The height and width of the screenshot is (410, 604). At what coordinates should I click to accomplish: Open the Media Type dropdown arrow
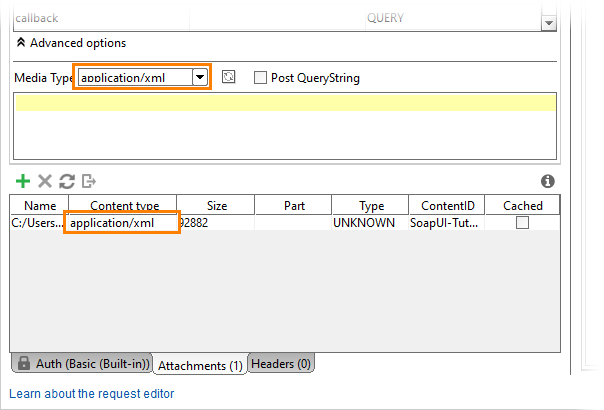pos(200,77)
